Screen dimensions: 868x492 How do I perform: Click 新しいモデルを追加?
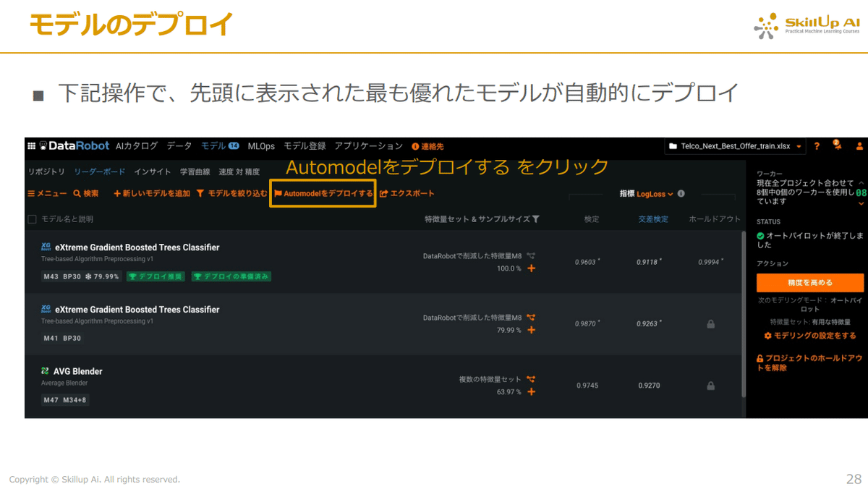point(152,194)
